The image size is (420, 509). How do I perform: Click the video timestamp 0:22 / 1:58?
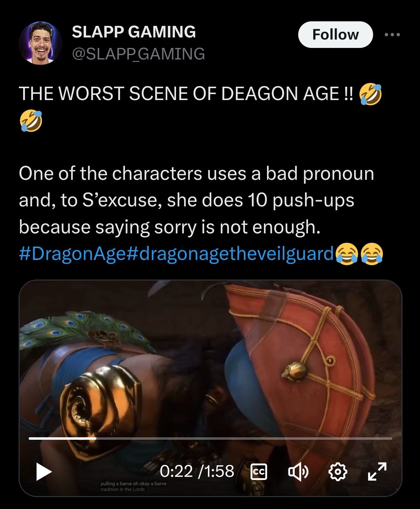click(197, 471)
